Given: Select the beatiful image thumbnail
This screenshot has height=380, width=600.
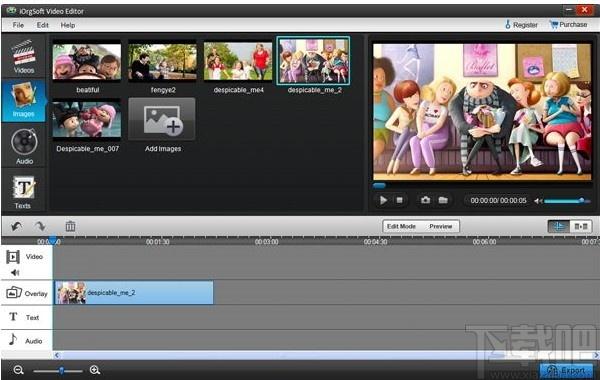Looking at the screenshot, I should (87, 62).
